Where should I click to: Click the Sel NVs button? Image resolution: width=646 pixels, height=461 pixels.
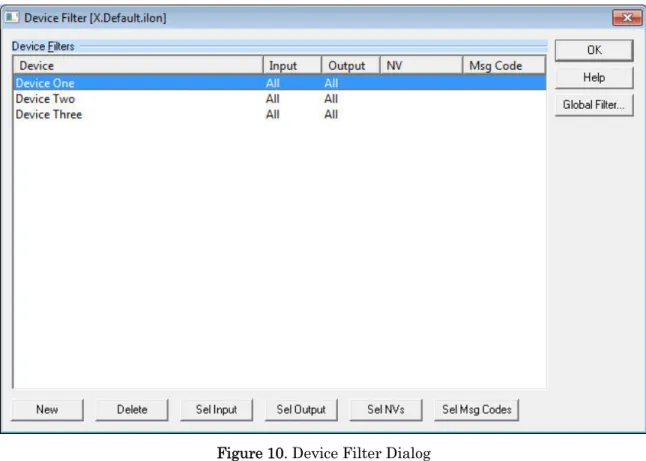[x=386, y=410]
